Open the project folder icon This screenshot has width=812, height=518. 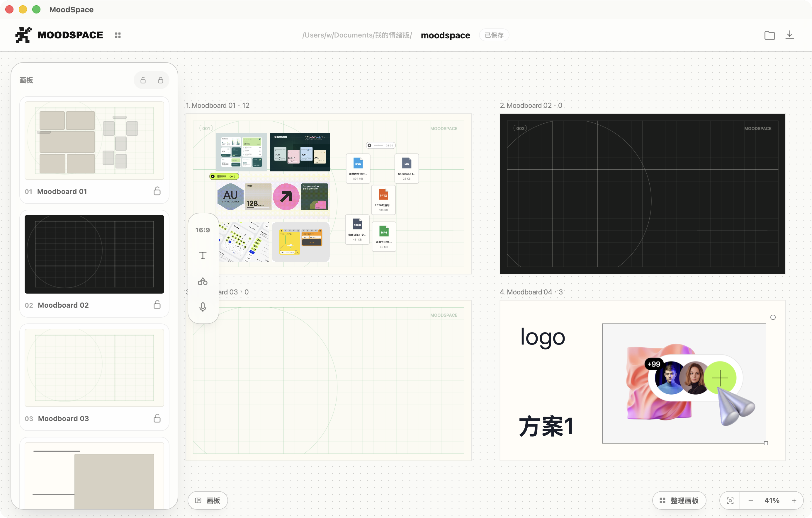769,35
